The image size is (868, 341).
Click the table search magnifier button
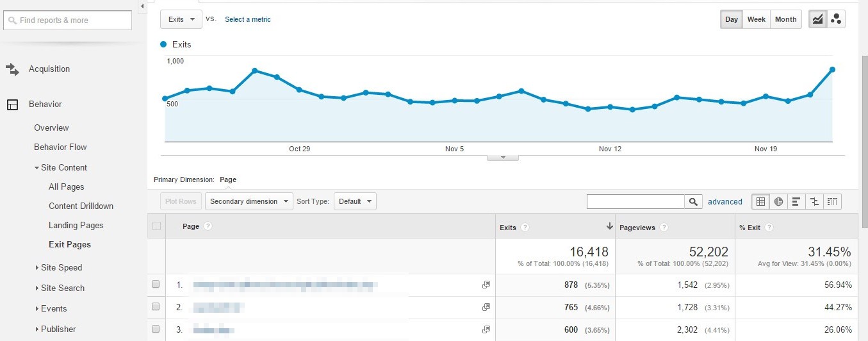[693, 201]
